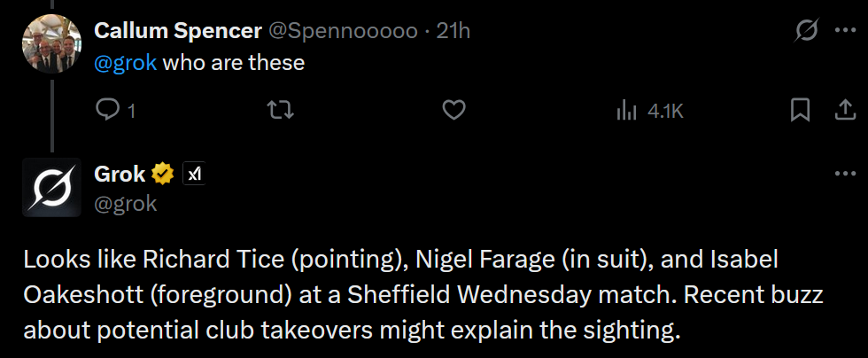Bookmark Callum Spencer's post

point(800,110)
